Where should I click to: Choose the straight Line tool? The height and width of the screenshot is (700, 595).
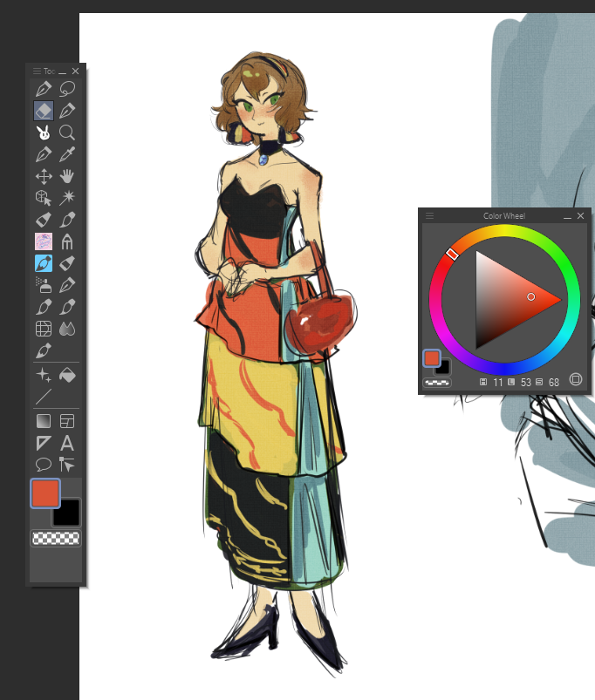44,397
